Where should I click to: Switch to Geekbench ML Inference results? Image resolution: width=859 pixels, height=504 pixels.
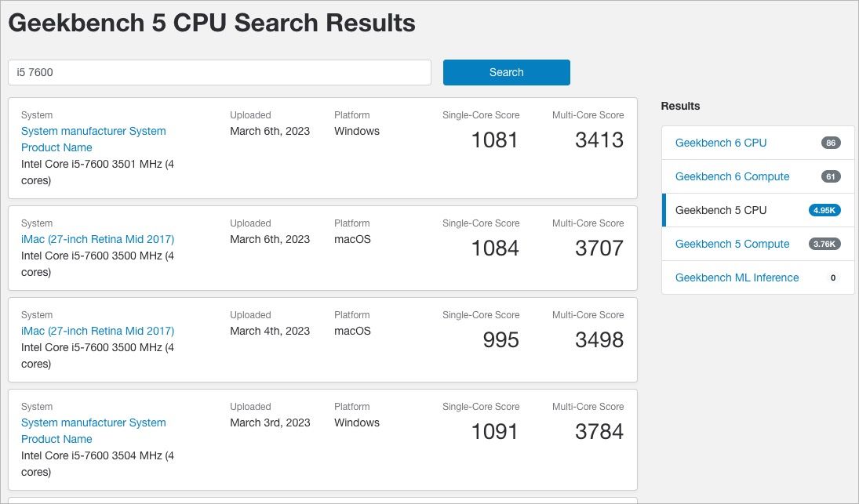pos(737,277)
